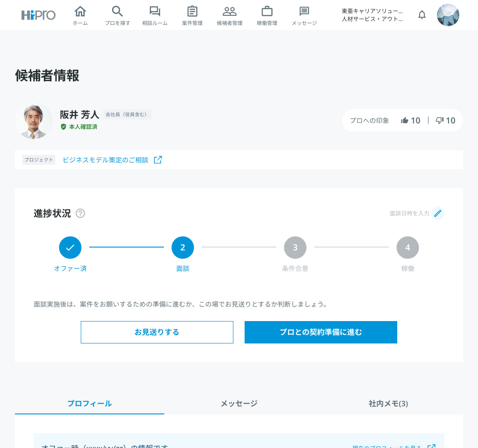Click the thumbs down impression button
478x448 pixels.
click(445, 120)
